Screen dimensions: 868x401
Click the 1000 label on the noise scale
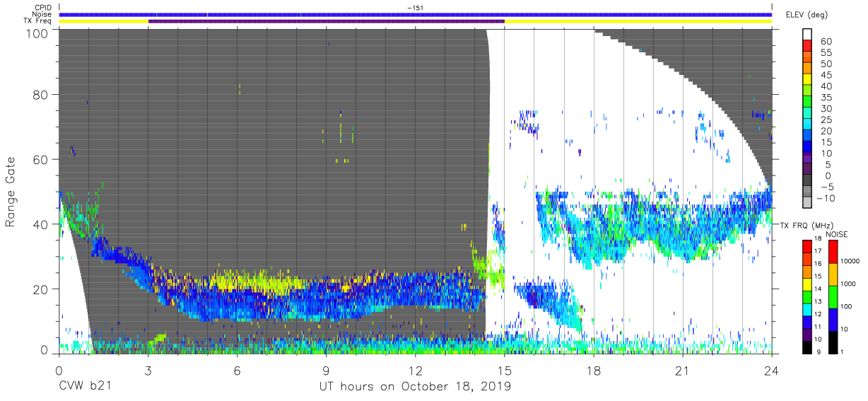click(848, 284)
